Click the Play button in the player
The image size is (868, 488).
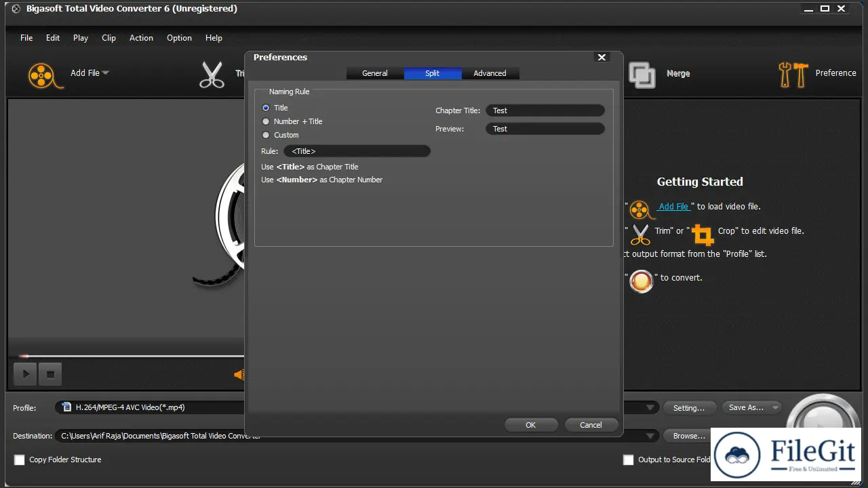point(26,373)
